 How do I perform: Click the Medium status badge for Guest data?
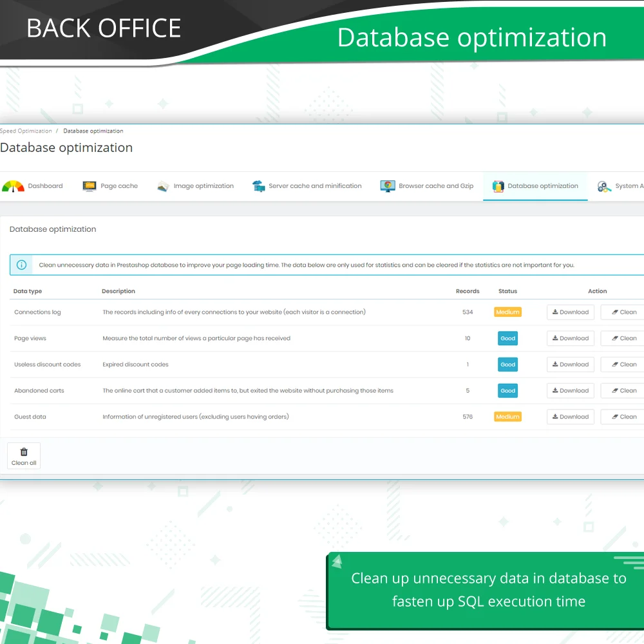507,417
